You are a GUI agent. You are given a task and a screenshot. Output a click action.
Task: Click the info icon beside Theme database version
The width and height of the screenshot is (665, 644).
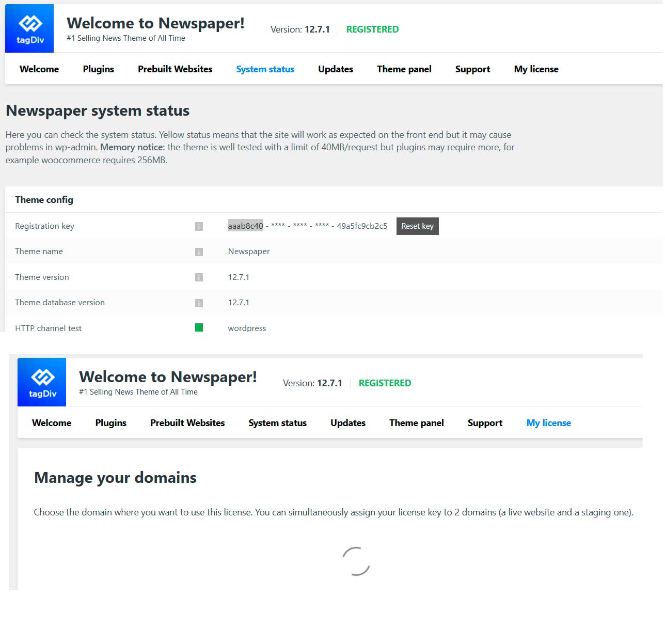tap(199, 303)
